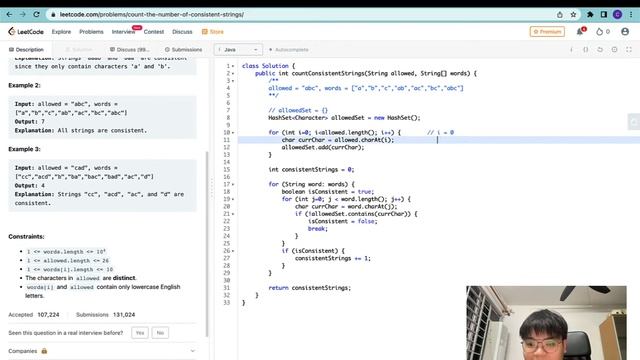
Task: Click the Accepted count 107,224
Action: [48, 315]
